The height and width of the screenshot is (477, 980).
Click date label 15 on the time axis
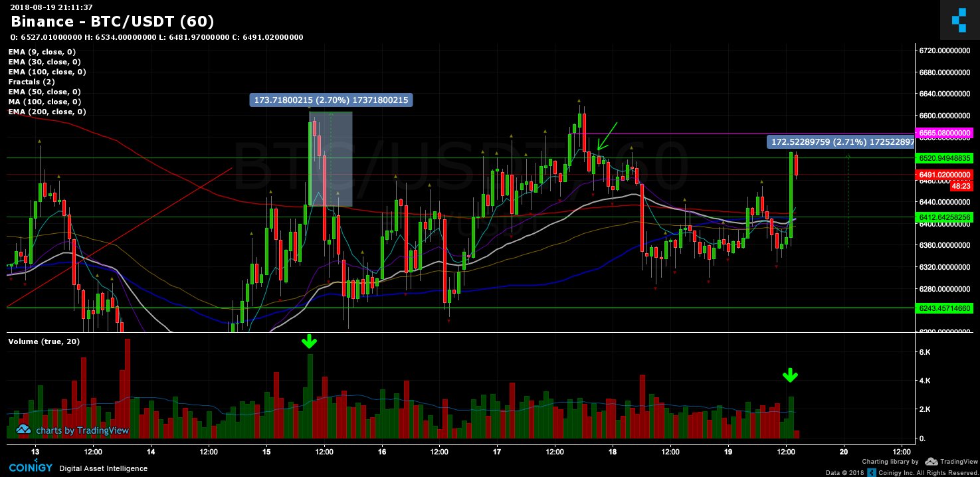pyautogui.click(x=266, y=451)
